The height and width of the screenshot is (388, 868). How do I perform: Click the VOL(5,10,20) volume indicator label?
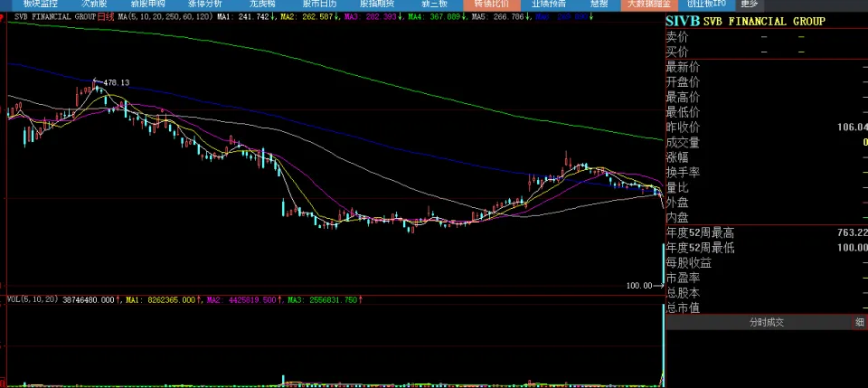coord(33,298)
